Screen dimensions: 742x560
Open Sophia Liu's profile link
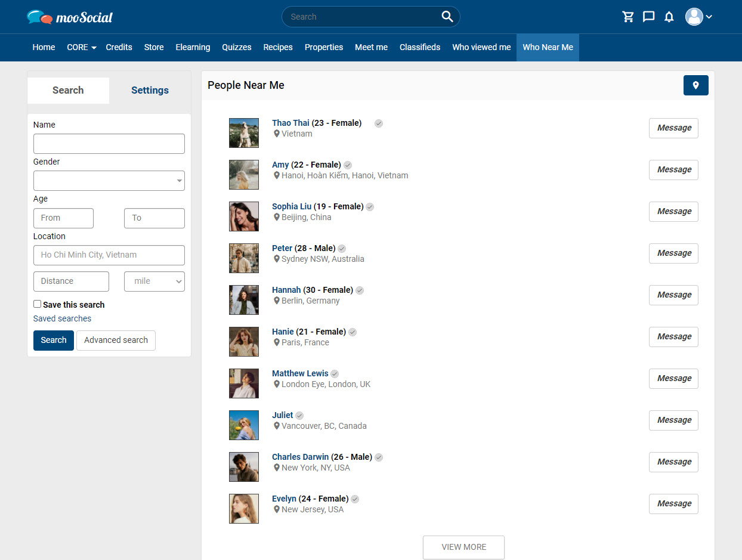point(292,206)
